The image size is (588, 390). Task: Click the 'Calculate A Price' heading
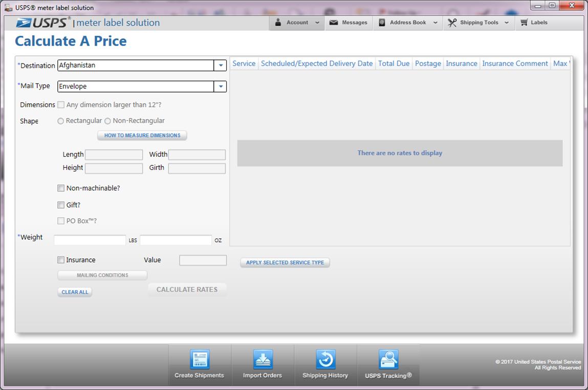[71, 41]
